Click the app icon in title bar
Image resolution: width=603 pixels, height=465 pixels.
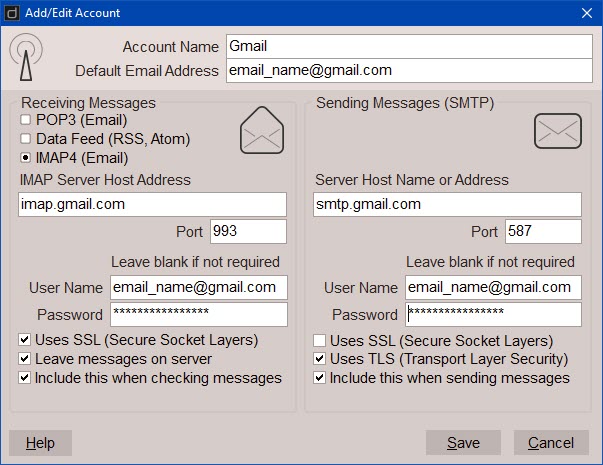click(x=12, y=13)
